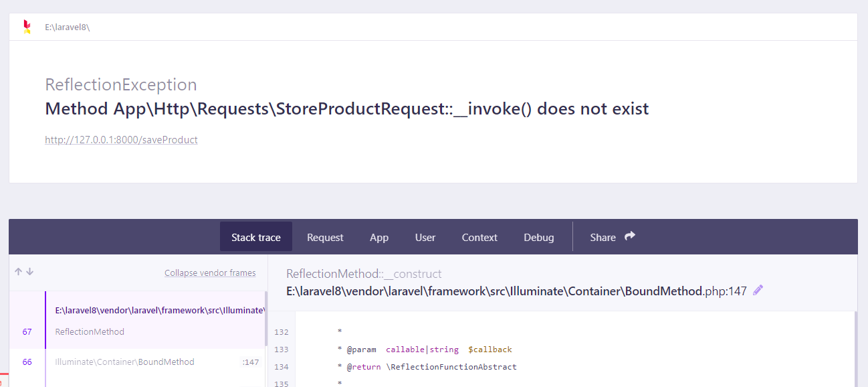This screenshot has height=387, width=868.
Task: Switch to the Context tab
Action: point(479,236)
